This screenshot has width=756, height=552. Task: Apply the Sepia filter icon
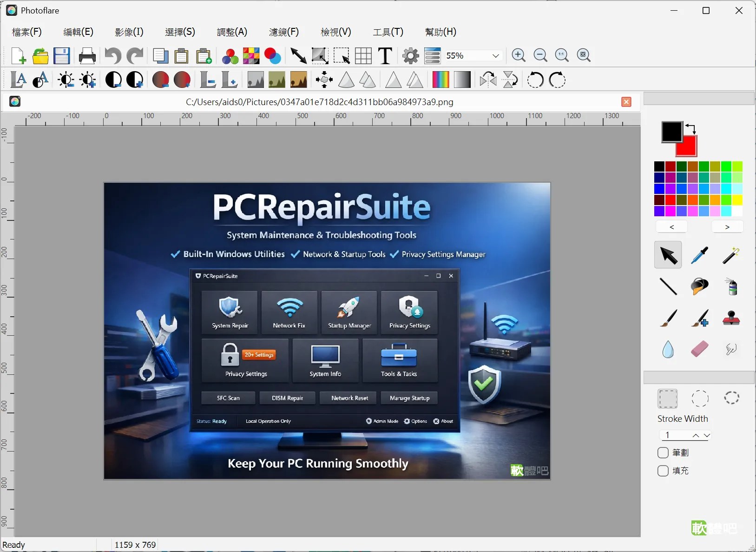coord(299,80)
